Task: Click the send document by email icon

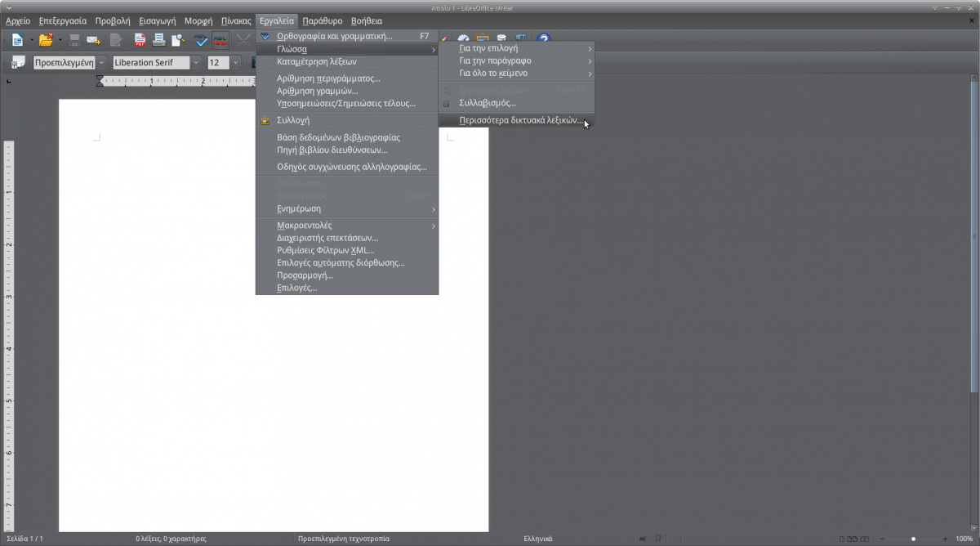Action: 94,39
